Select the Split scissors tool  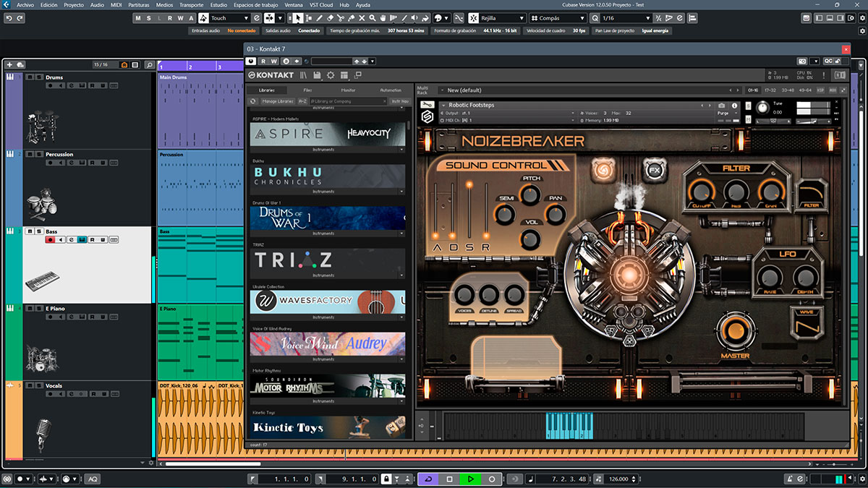coord(341,17)
